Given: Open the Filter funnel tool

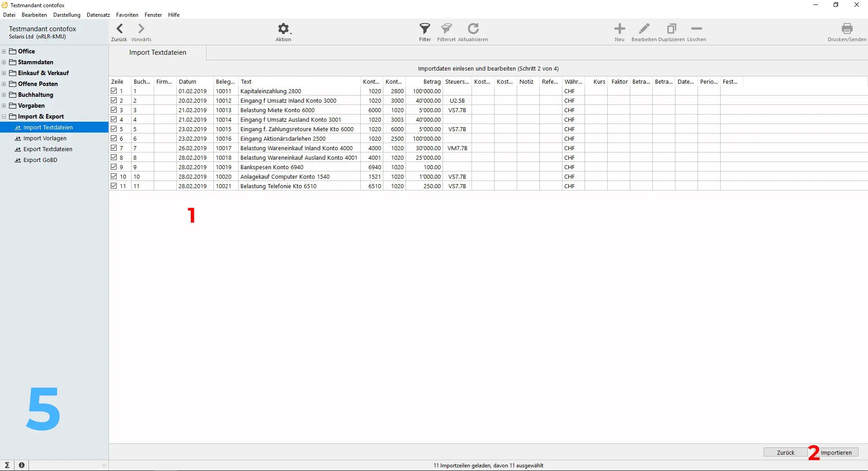Looking at the screenshot, I should pos(425,29).
